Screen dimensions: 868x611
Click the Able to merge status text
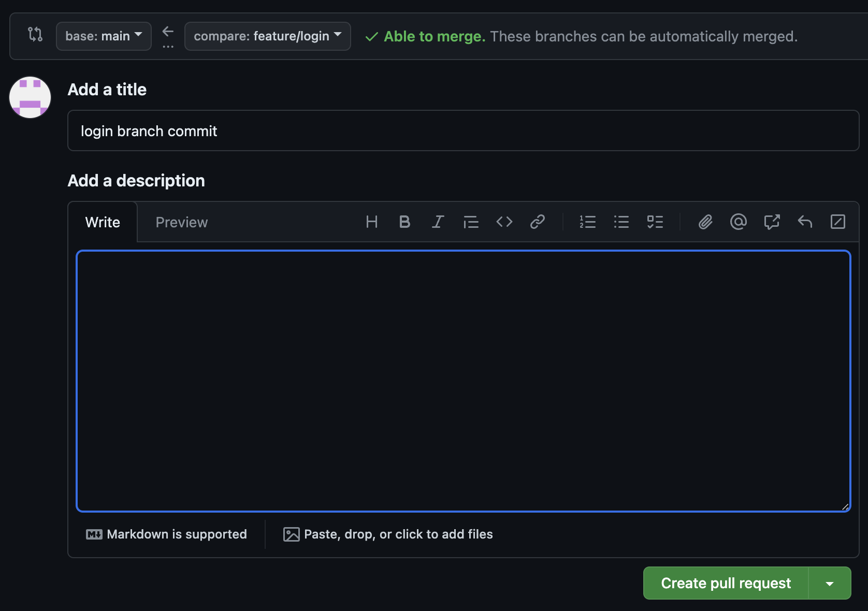point(435,36)
